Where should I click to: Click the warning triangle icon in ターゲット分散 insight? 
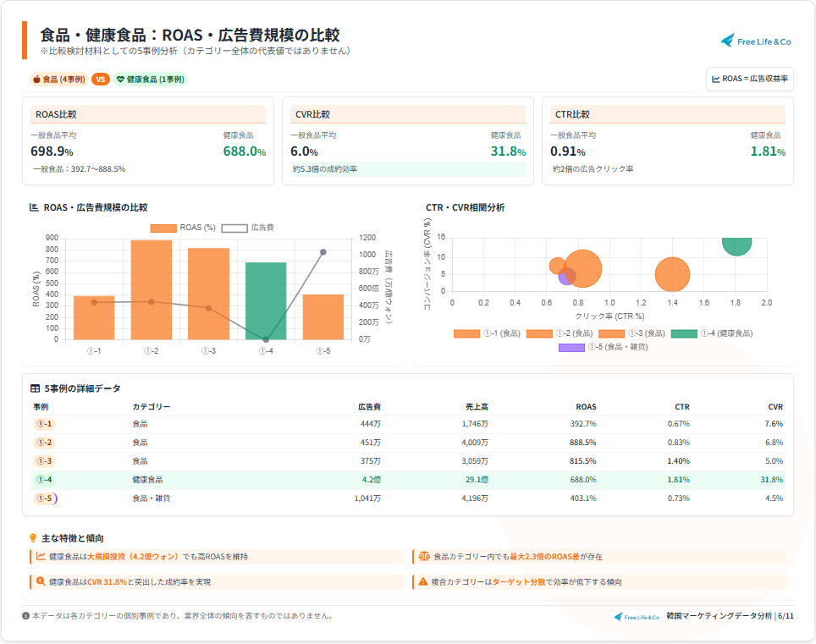[x=423, y=582]
